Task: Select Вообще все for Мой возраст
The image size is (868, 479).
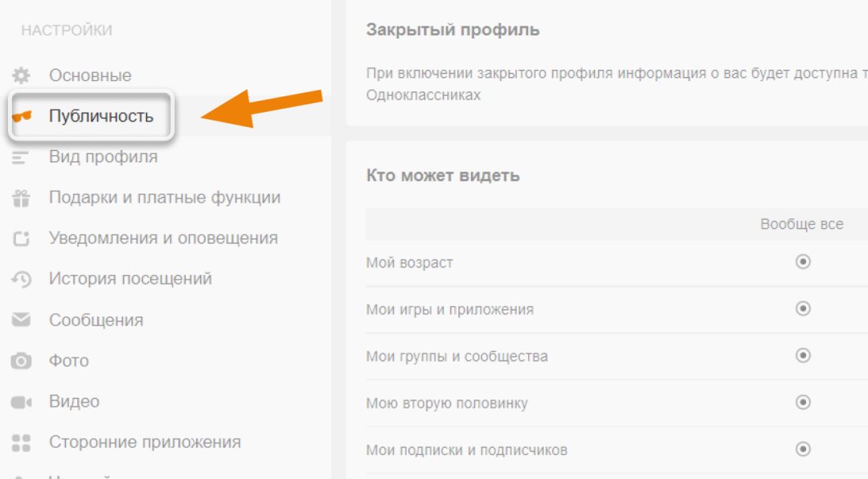Action: click(x=802, y=262)
